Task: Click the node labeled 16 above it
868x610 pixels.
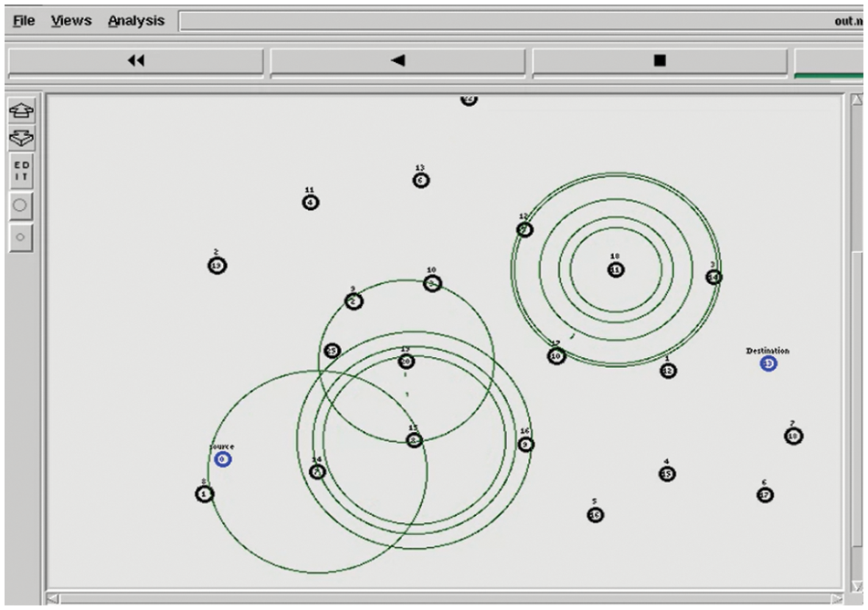Action: 525,444
